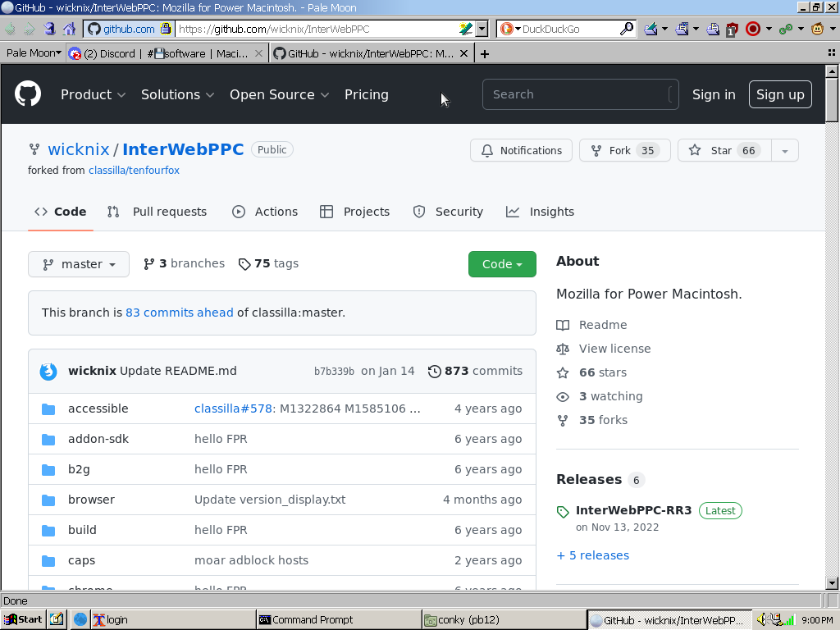Open the + 5 releases link
The height and width of the screenshot is (630, 840).
pyautogui.click(x=593, y=555)
